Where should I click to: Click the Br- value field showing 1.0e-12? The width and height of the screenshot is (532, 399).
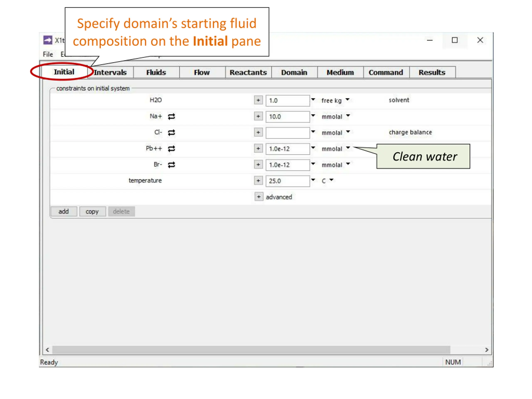tap(288, 165)
